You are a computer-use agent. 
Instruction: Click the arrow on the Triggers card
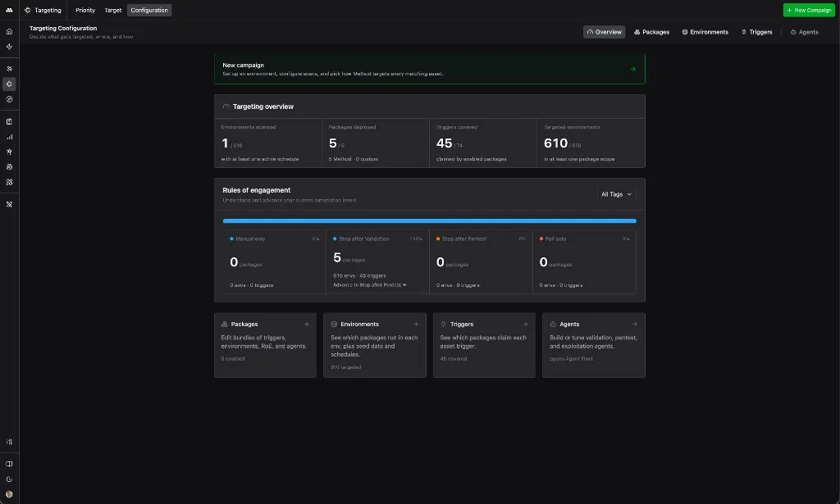526,325
